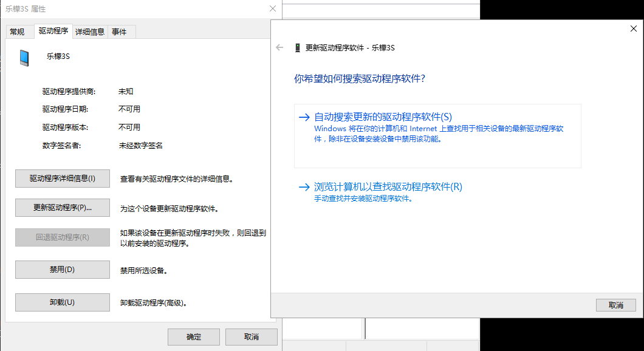Click the back arrow in update driver wizard
Screen dimensions: 644x351
tap(279, 47)
